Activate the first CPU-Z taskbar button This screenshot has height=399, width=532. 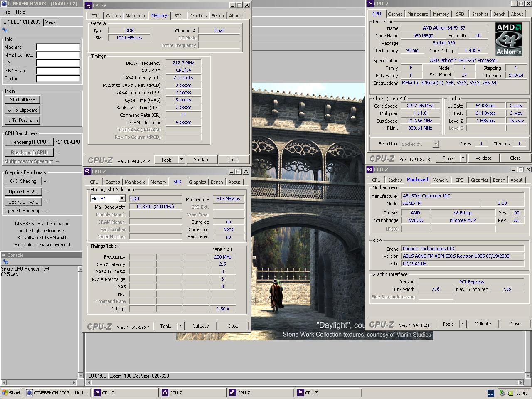[125, 393]
